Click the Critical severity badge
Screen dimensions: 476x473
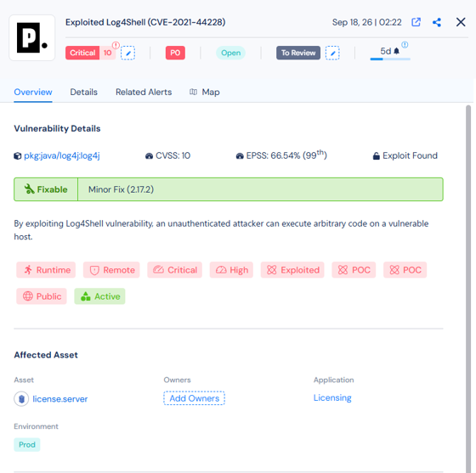click(82, 53)
